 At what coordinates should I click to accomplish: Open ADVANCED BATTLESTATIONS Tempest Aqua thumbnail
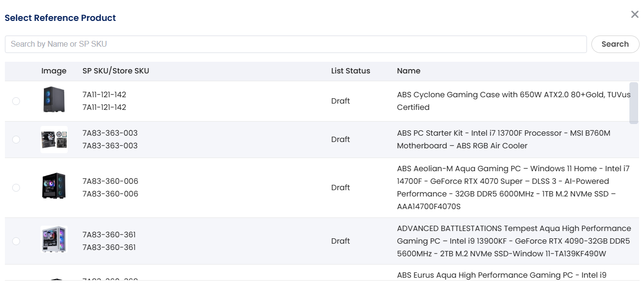(54, 239)
